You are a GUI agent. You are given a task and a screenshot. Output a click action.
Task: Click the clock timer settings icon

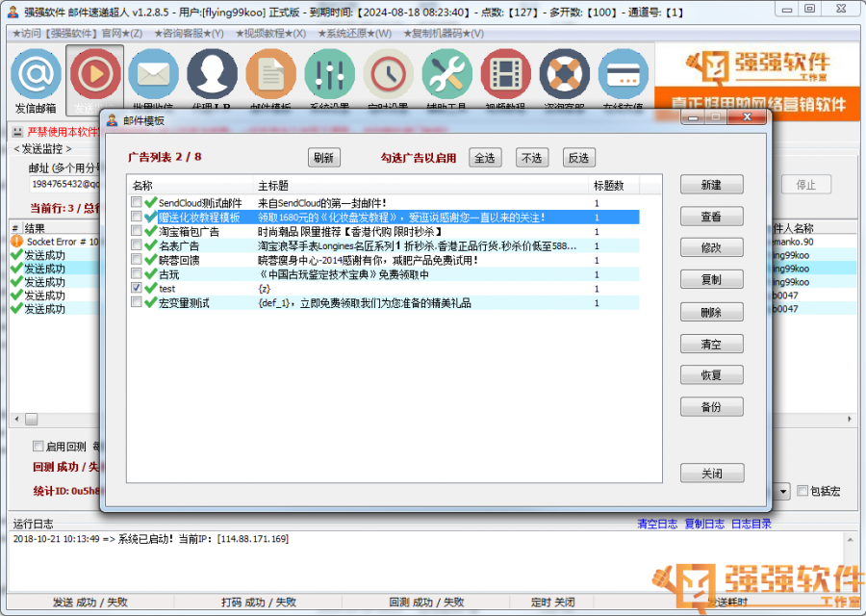pos(389,75)
